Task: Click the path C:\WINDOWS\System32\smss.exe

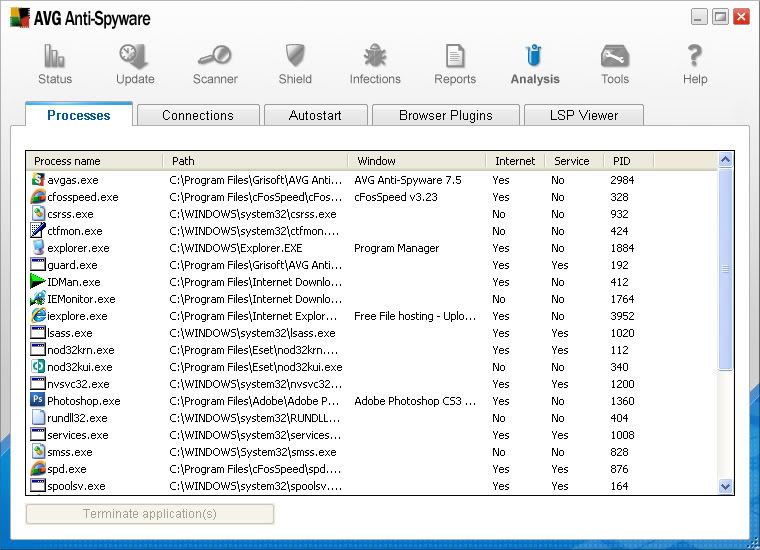Action: 253,452
